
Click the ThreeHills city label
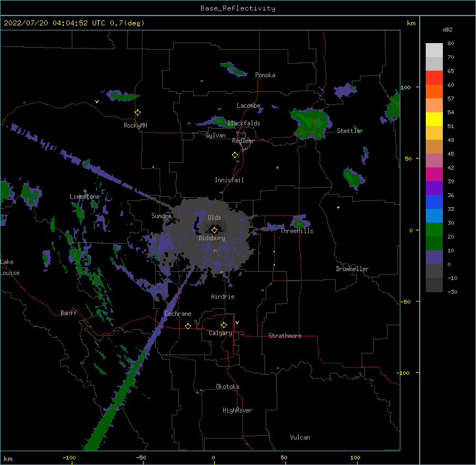(297, 231)
